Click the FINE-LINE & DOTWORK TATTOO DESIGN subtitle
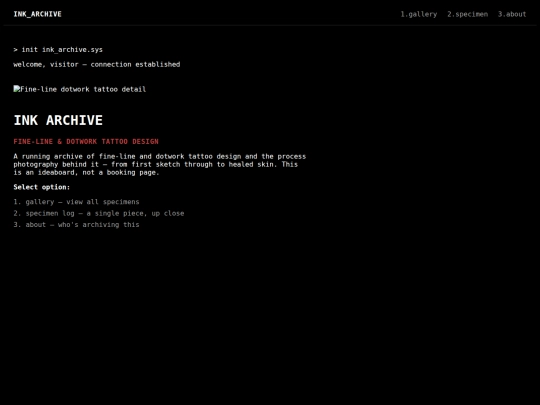Screen dimensions: 540x405 click(86, 142)
